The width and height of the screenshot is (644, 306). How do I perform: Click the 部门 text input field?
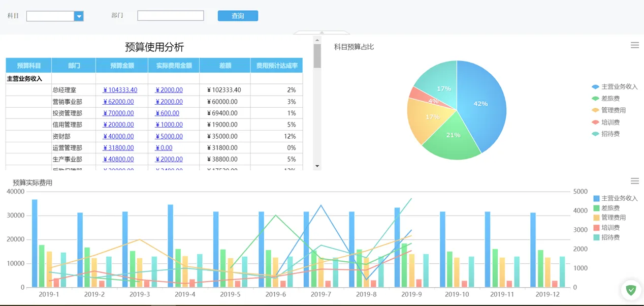171,16
